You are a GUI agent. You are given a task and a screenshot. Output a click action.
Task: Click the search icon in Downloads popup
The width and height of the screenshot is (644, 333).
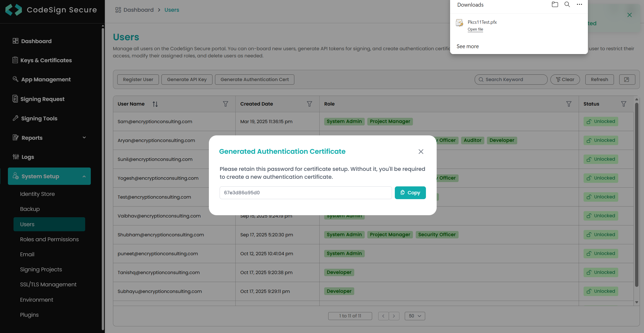[x=567, y=4]
